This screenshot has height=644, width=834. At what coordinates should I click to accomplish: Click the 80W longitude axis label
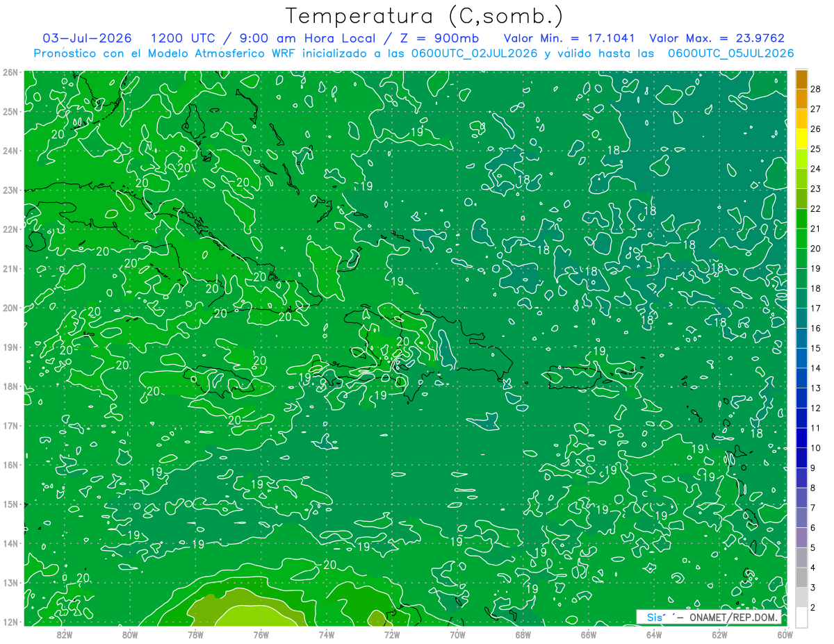pos(130,634)
